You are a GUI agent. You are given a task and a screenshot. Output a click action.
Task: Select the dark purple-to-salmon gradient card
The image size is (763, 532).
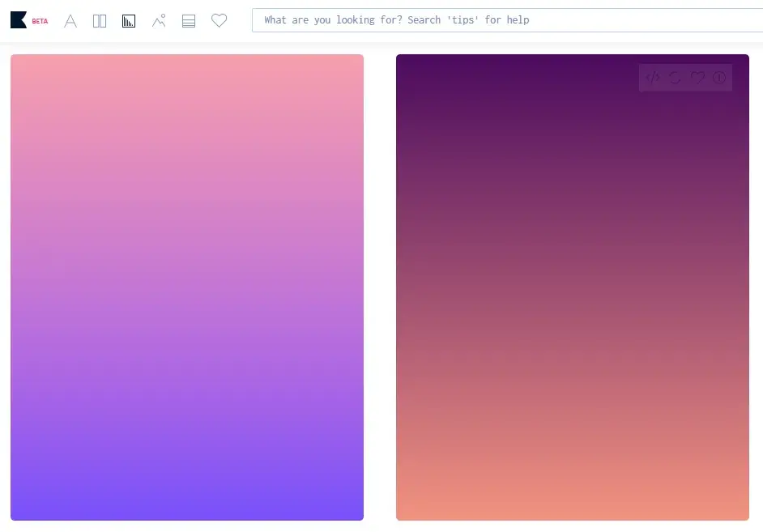[x=572, y=287]
